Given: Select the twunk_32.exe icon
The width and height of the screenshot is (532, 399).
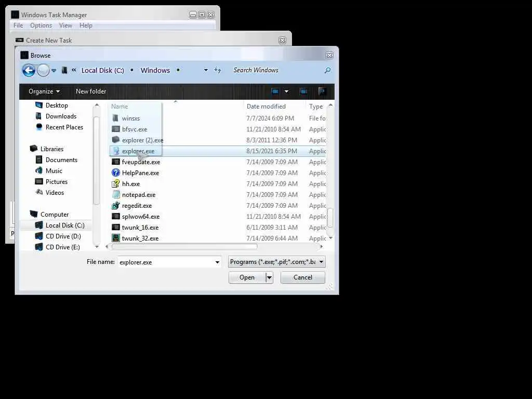Looking at the screenshot, I should coord(116,238).
